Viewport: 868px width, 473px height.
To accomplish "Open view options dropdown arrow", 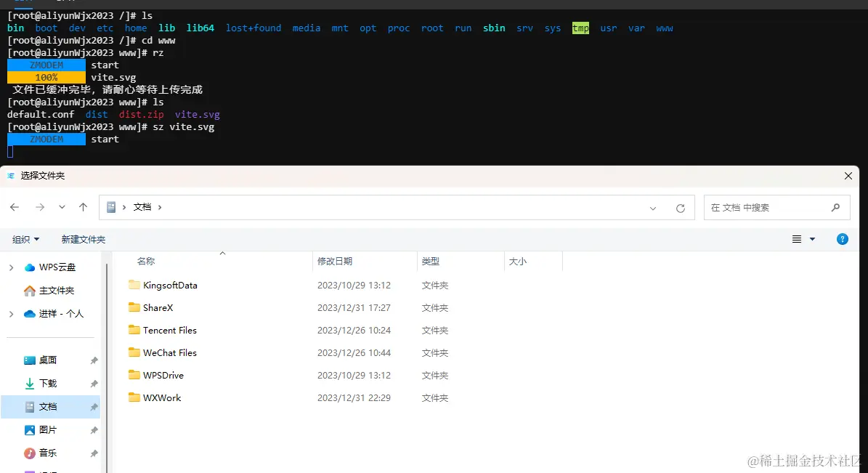I will pyautogui.click(x=812, y=239).
